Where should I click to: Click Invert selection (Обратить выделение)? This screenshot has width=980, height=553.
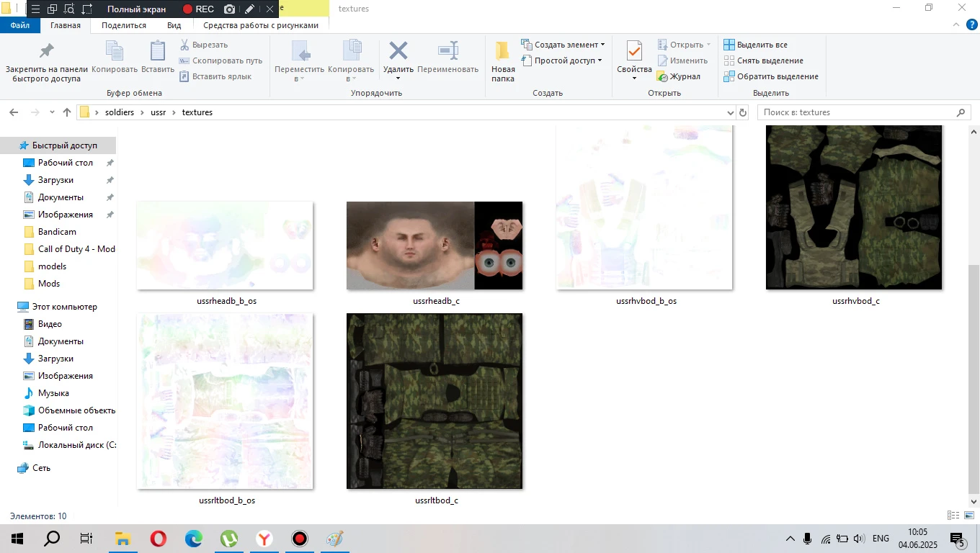(x=770, y=76)
